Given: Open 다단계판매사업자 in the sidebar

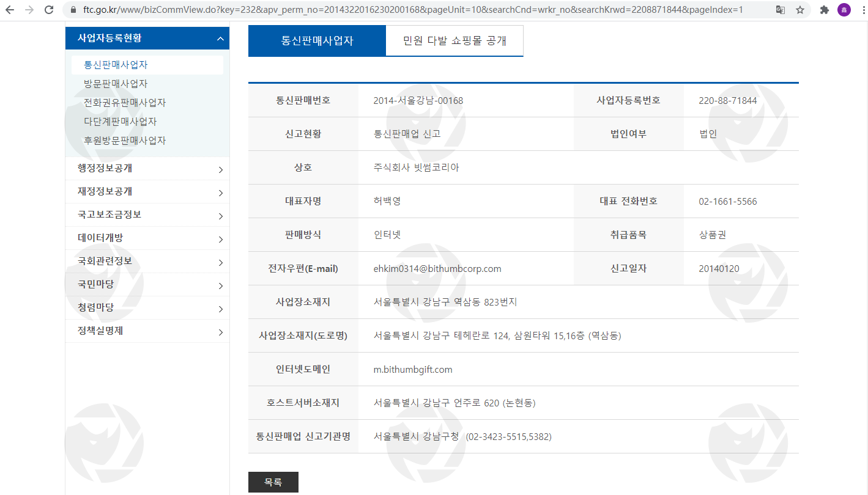Looking at the screenshot, I should (x=120, y=122).
